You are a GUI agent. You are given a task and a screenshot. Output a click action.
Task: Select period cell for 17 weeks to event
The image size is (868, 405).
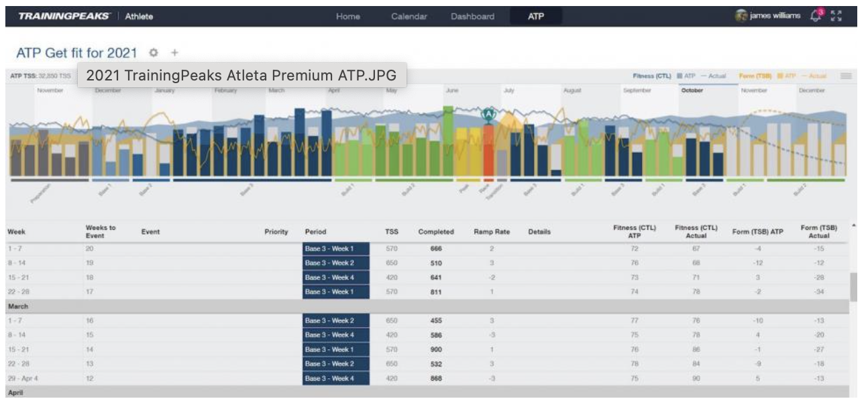click(x=336, y=292)
